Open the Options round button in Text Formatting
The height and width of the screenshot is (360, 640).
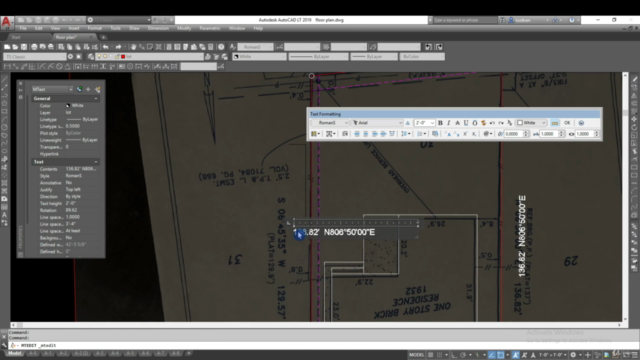point(581,123)
